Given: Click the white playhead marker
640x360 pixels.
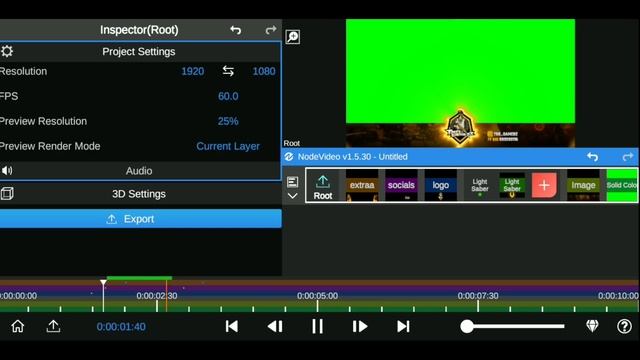Looking at the screenshot, I should (103, 282).
